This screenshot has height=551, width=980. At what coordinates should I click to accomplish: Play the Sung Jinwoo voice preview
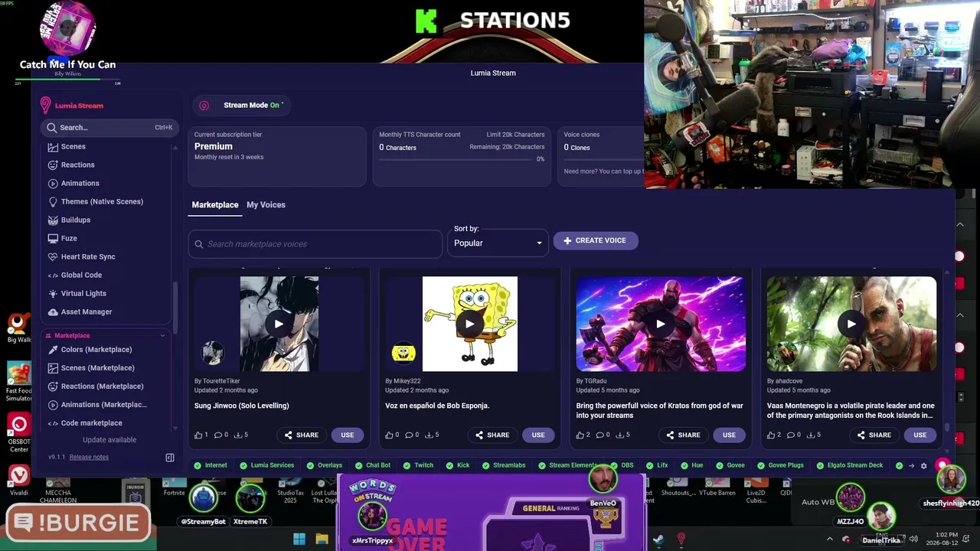pos(279,324)
